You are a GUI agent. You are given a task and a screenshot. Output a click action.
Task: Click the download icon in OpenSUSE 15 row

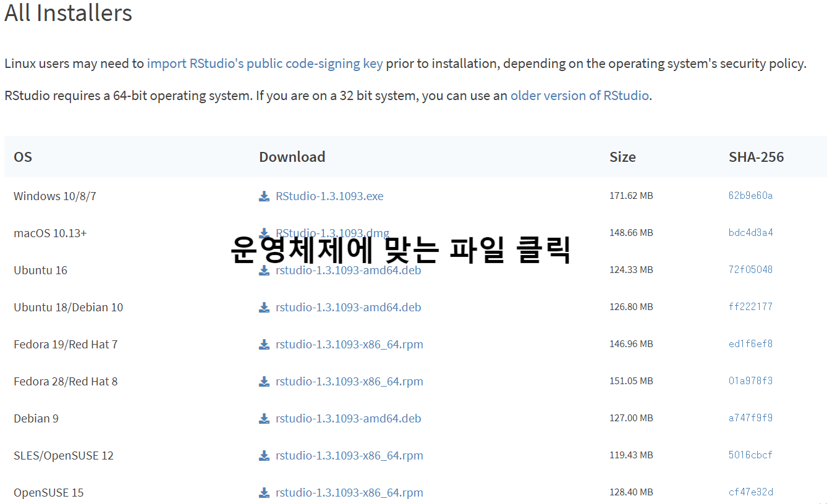(264, 493)
